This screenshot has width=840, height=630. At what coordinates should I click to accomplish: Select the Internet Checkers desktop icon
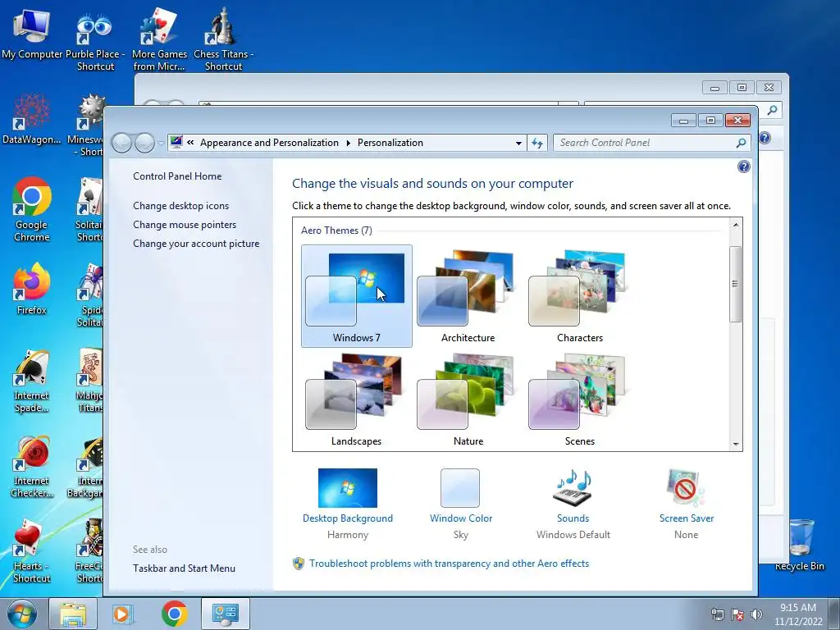click(x=32, y=467)
